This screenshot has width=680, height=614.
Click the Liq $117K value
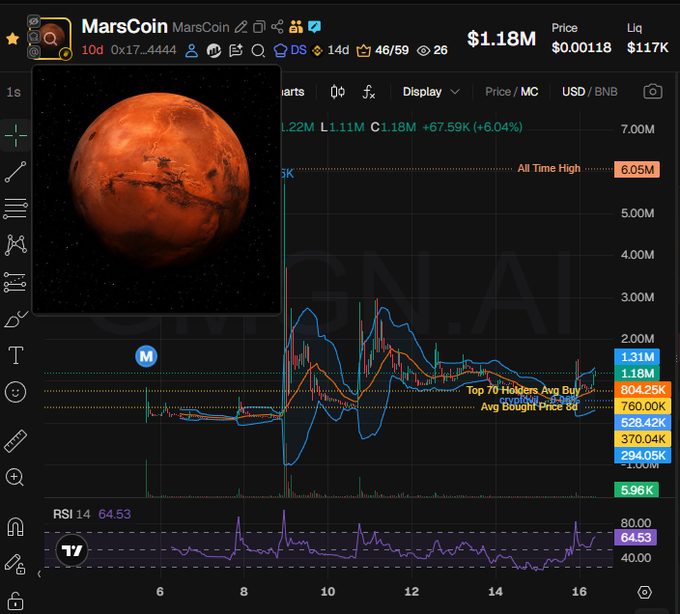tap(647, 47)
